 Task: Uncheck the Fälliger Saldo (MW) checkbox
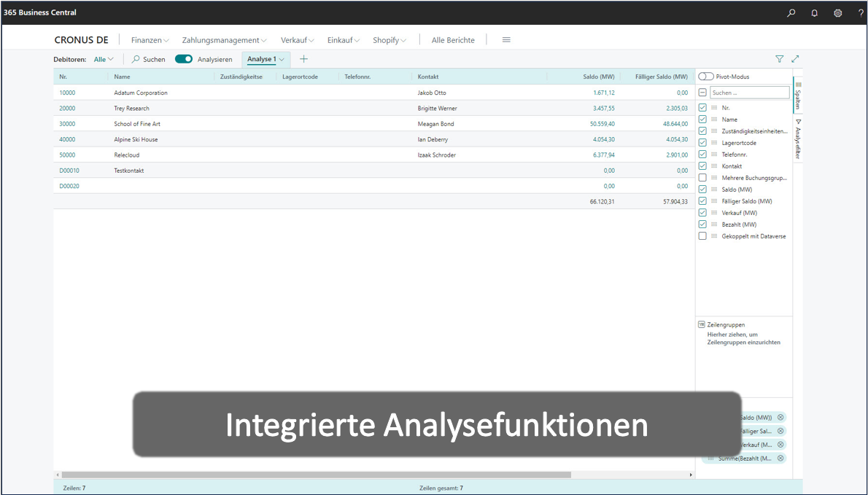click(x=702, y=200)
